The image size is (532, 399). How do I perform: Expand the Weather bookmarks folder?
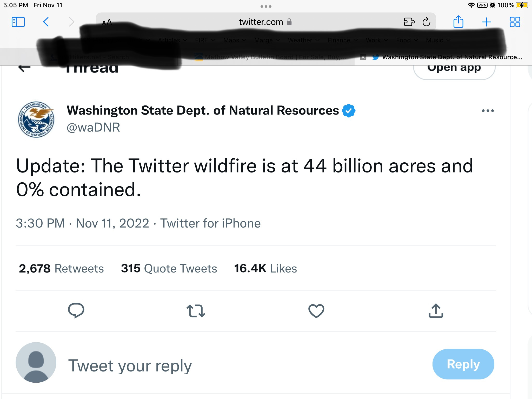click(x=303, y=40)
